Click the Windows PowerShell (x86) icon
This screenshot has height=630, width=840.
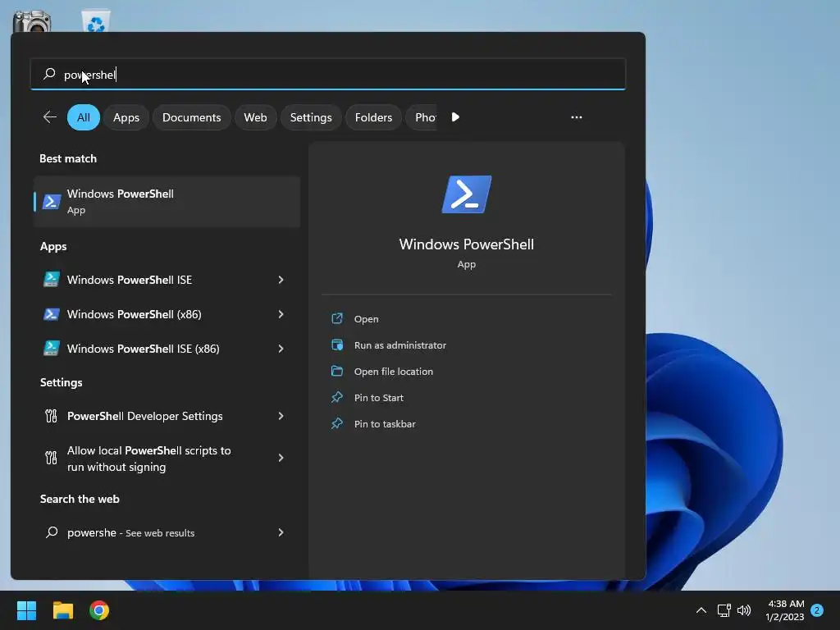51,314
